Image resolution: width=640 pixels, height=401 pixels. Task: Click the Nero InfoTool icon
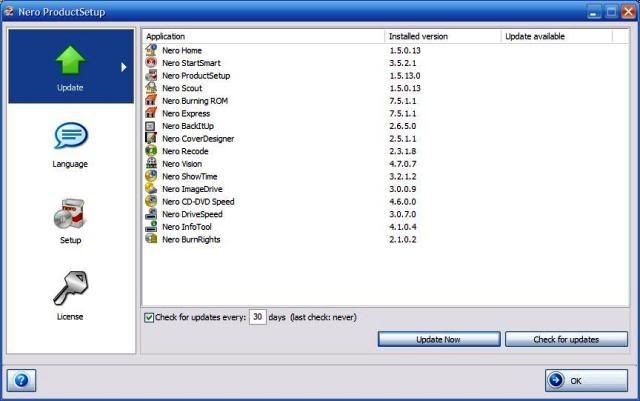pyautogui.click(x=151, y=227)
